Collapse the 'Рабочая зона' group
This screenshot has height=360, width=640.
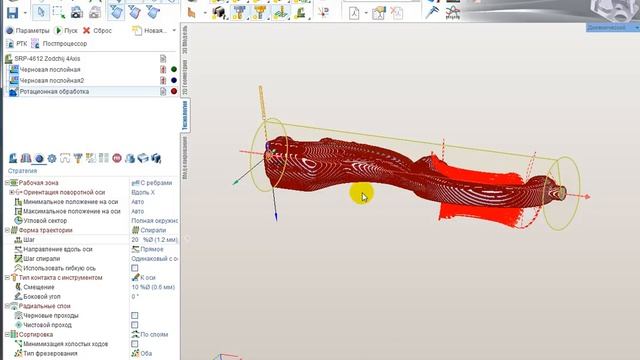pyautogui.click(x=7, y=183)
